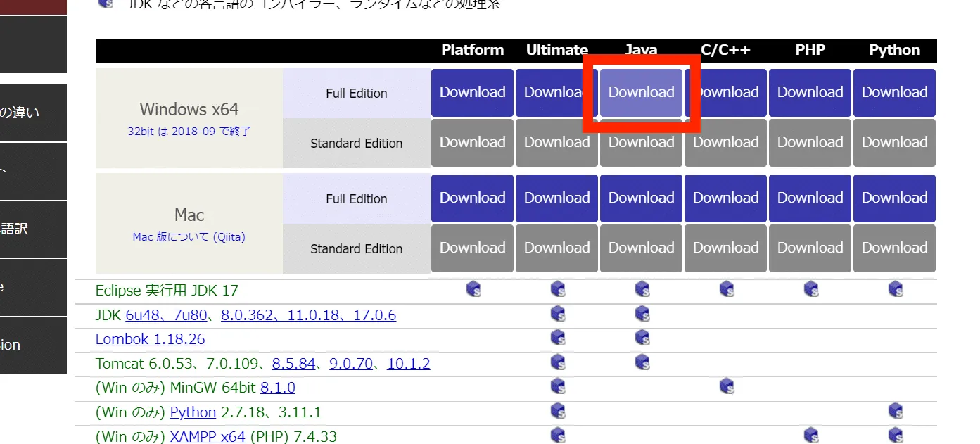Download Mac Standard Edition Python
Screen dimensions: 980x444
pos(894,248)
